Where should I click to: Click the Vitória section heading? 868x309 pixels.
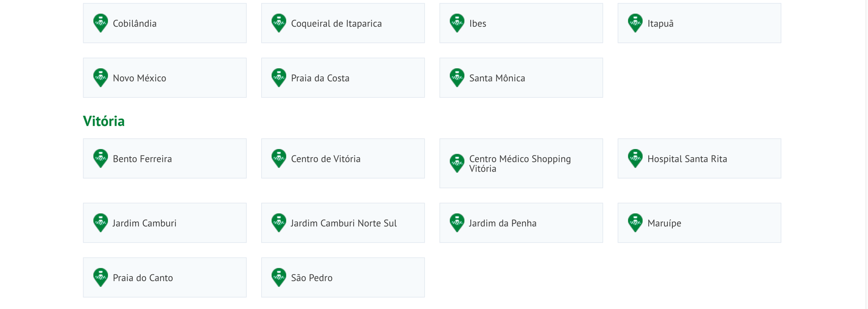click(104, 121)
